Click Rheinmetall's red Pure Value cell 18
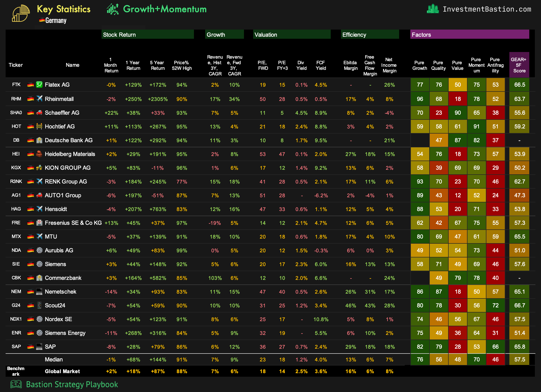Viewport: 541px width, 392px height. 458,99
